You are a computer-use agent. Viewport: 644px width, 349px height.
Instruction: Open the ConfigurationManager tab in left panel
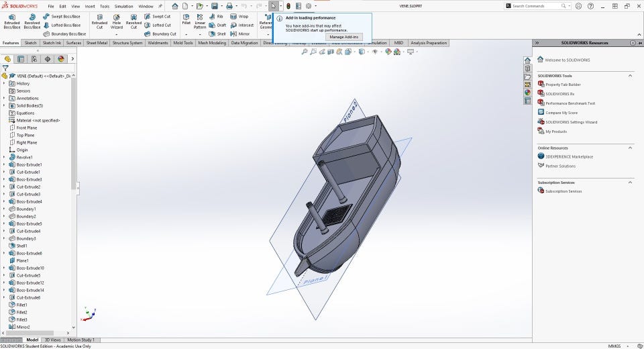pyautogui.click(x=34, y=59)
